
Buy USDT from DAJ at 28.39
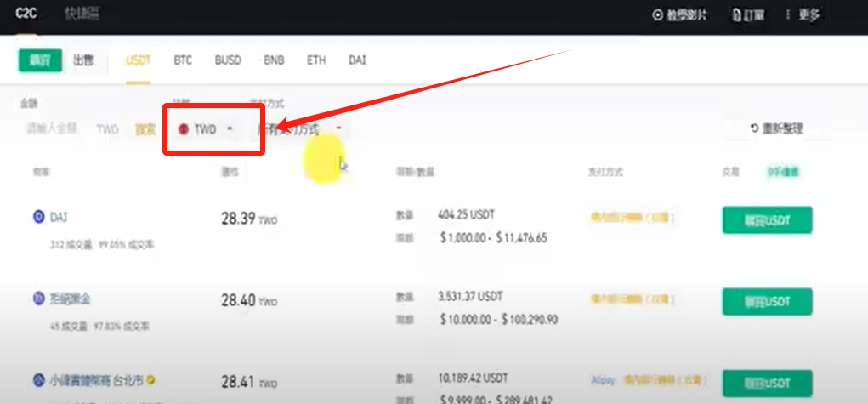click(x=767, y=220)
